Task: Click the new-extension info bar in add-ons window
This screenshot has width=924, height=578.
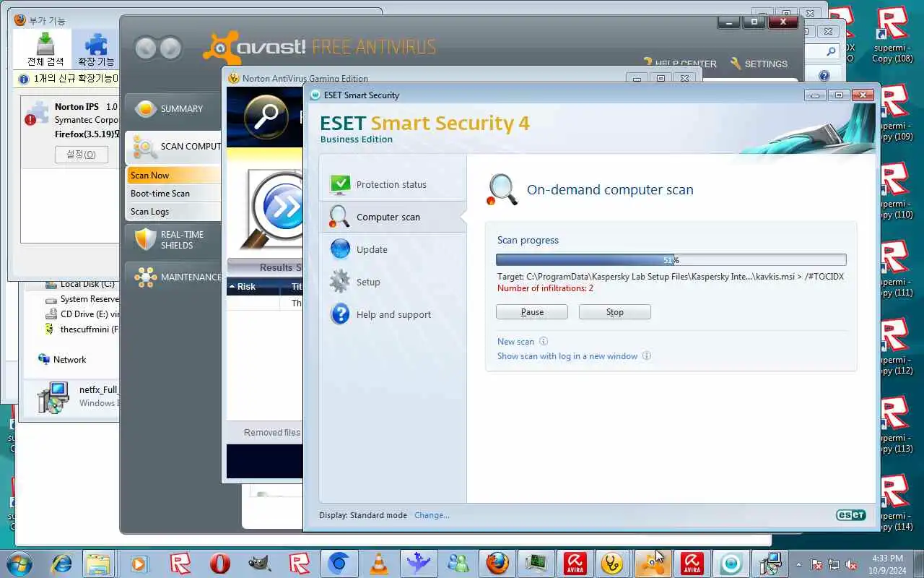Action: [66, 78]
